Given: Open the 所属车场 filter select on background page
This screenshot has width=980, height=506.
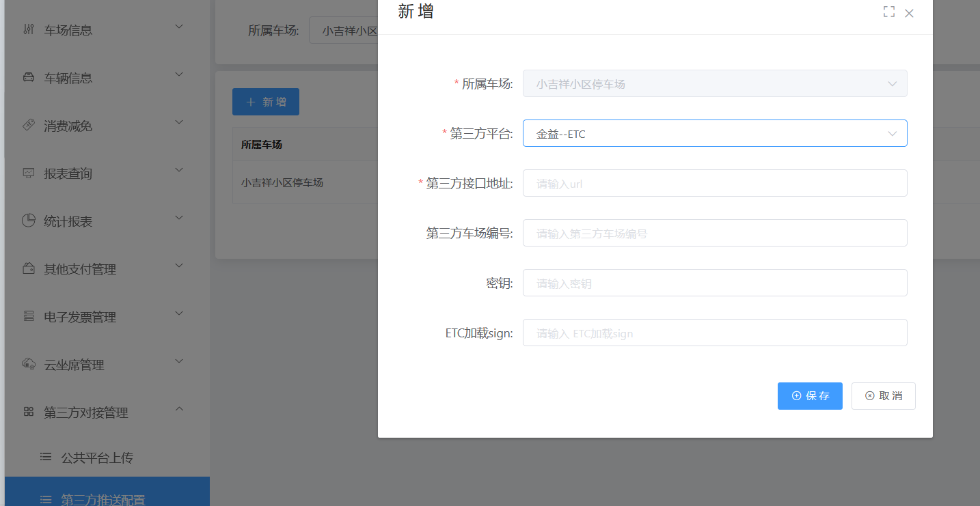Looking at the screenshot, I should point(344,31).
